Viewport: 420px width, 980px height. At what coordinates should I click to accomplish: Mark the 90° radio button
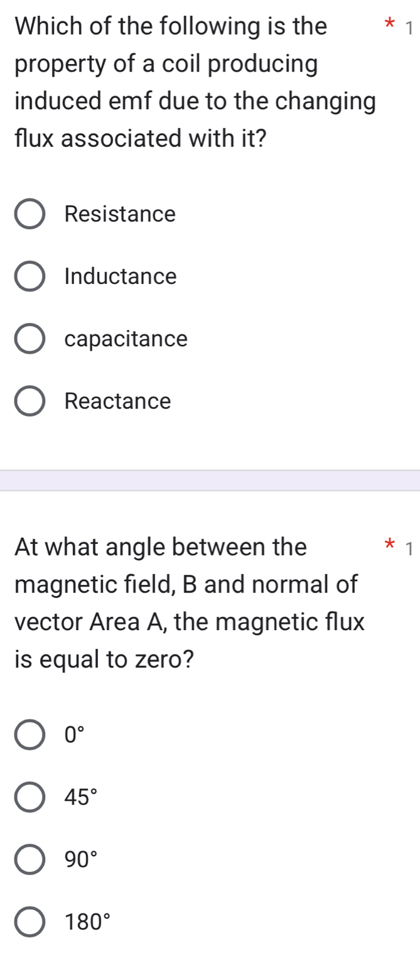[30, 860]
